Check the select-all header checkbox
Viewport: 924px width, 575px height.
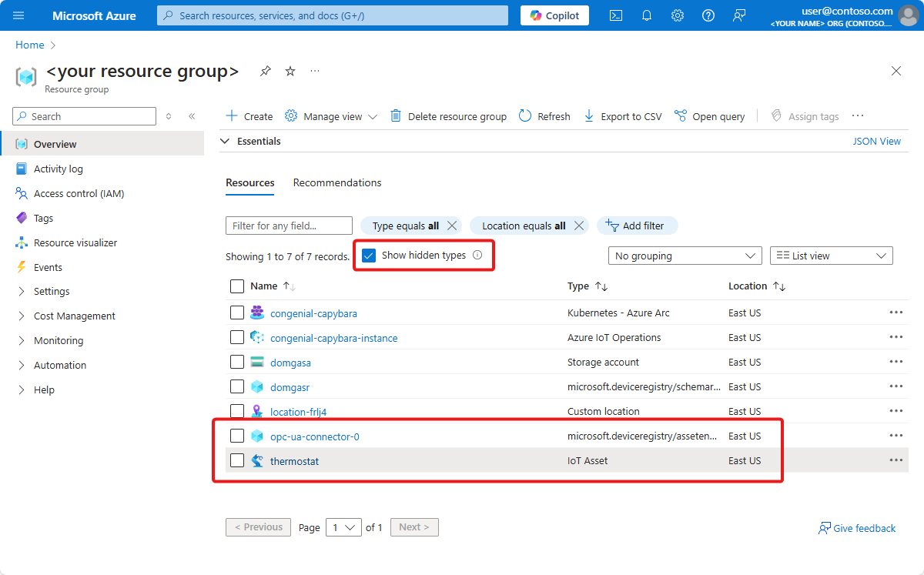click(237, 286)
